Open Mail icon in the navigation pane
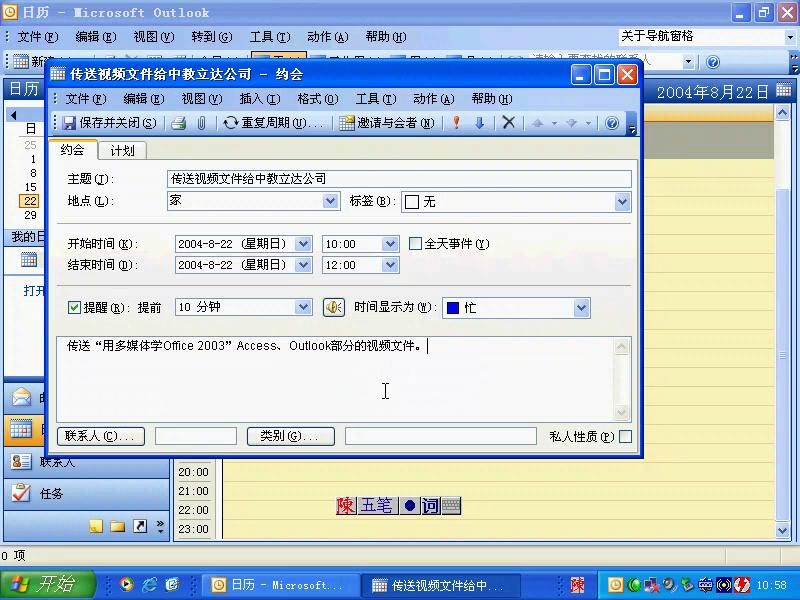The height and width of the screenshot is (600, 800). click(21, 397)
